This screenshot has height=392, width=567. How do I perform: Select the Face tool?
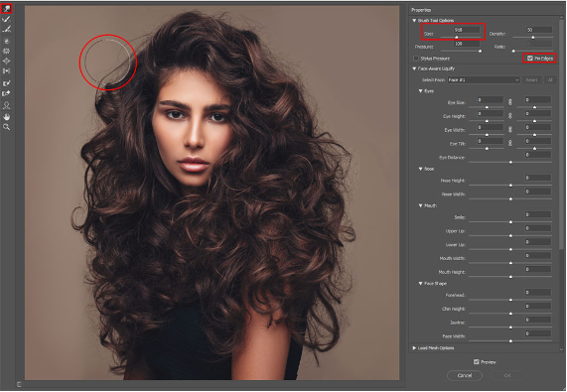pyautogui.click(x=7, y=105)
